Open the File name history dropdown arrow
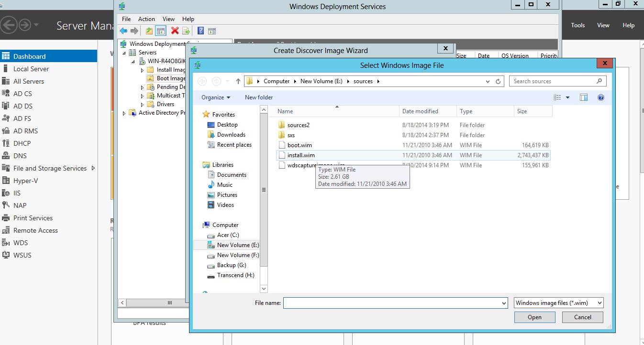644x345 pixels. [503, 303]
